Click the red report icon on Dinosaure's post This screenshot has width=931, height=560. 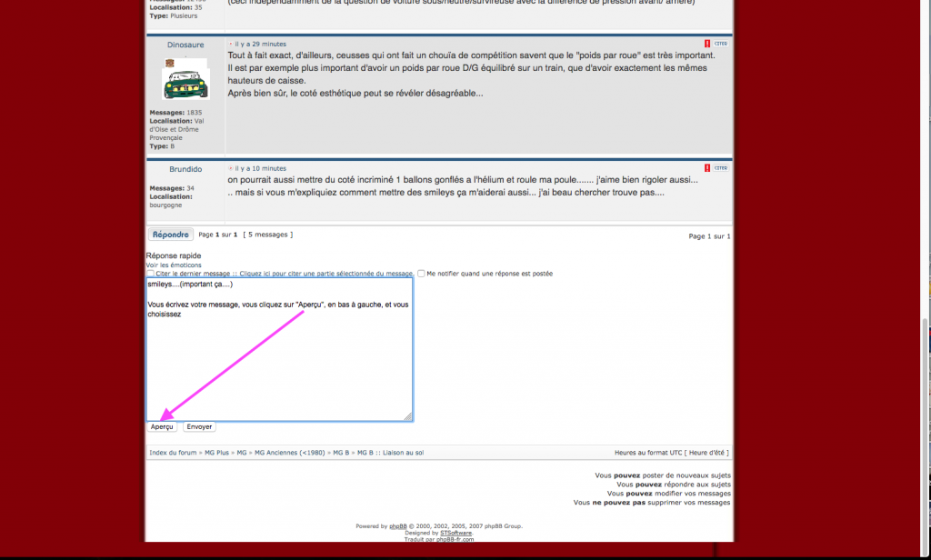[x=707, y=44]
